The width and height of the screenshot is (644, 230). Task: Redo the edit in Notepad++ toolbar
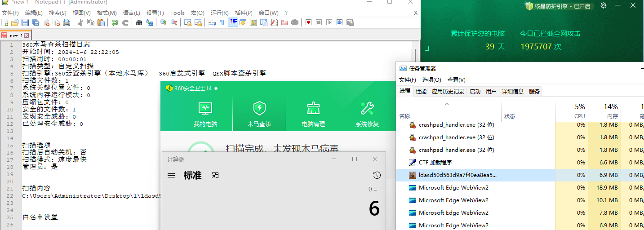tap(125, 22)
